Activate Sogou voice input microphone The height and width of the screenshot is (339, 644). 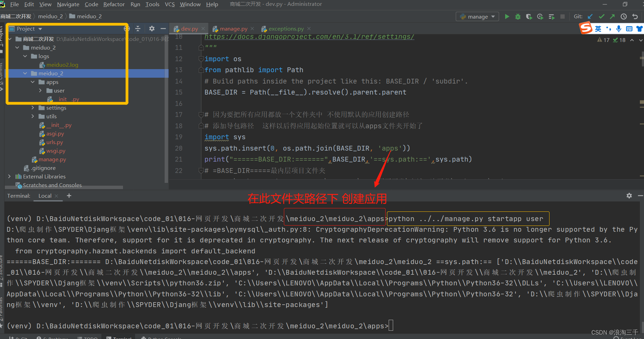(x=619, y=29)
